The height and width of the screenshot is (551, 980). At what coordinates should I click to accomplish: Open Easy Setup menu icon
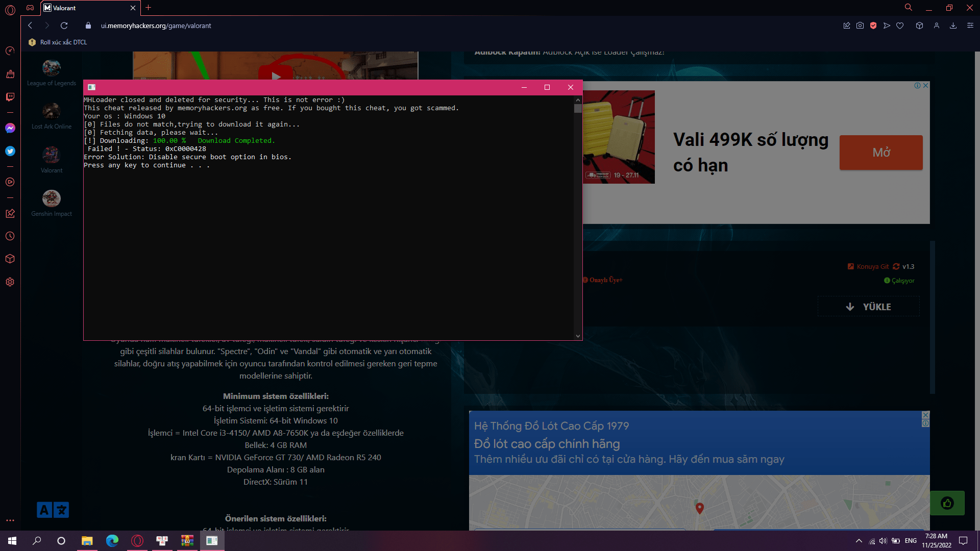point(970,26)
